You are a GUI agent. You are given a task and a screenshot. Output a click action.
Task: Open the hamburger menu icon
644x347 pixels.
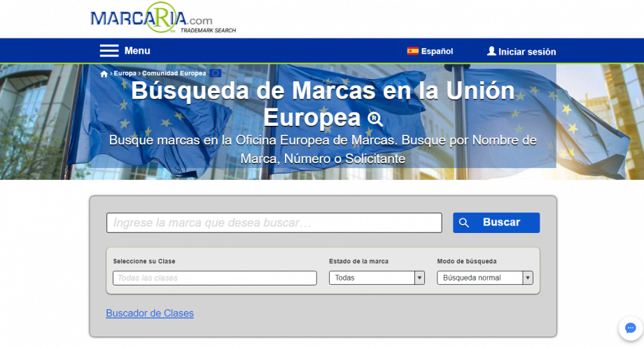point(109,50)
